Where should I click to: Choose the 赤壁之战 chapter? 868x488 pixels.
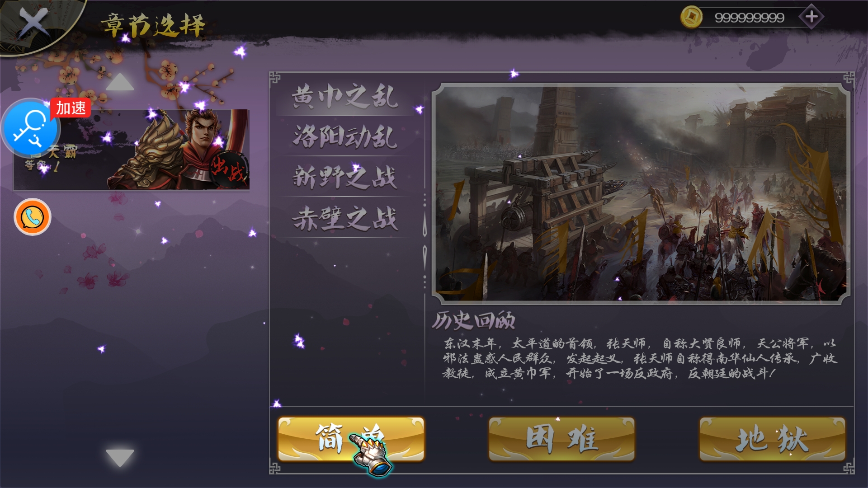[x=345, y=218]
